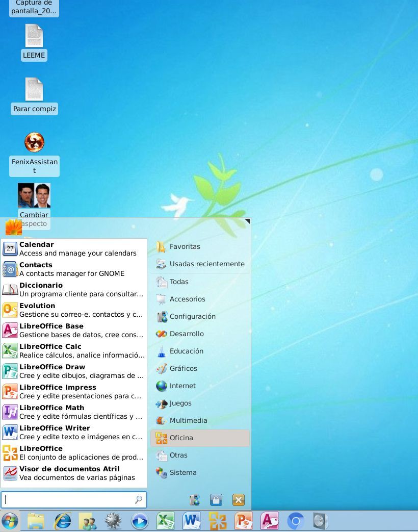This screenshot has height=532, width=418.
Task: Open LibreOffice Impress from the menu list
Action: tap(74, 391)
